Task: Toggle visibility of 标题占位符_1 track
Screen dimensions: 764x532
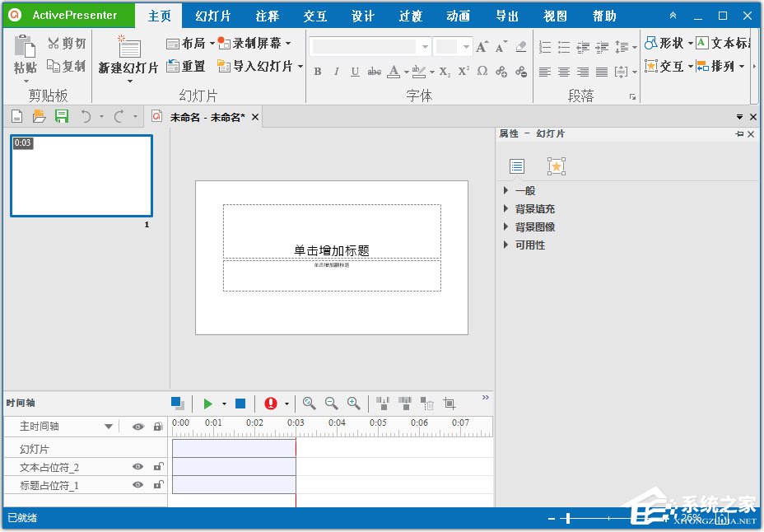Action: coord(137,485)
